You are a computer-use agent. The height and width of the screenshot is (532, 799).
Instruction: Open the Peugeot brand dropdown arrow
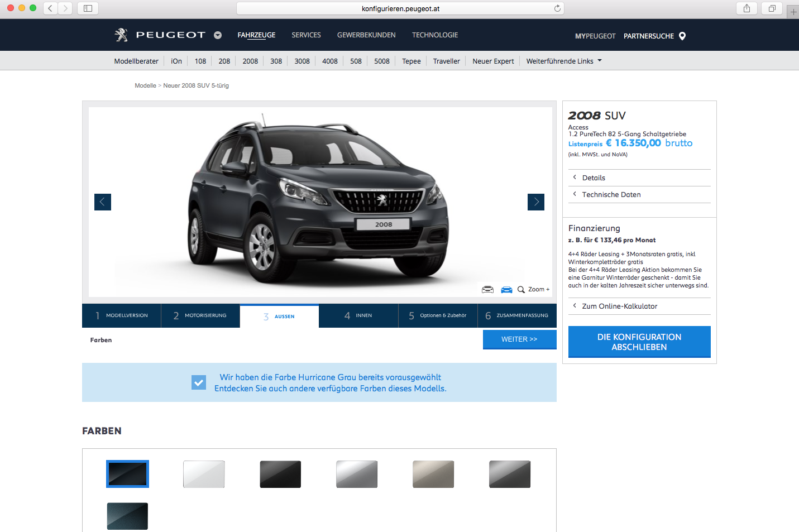[218, 35]
